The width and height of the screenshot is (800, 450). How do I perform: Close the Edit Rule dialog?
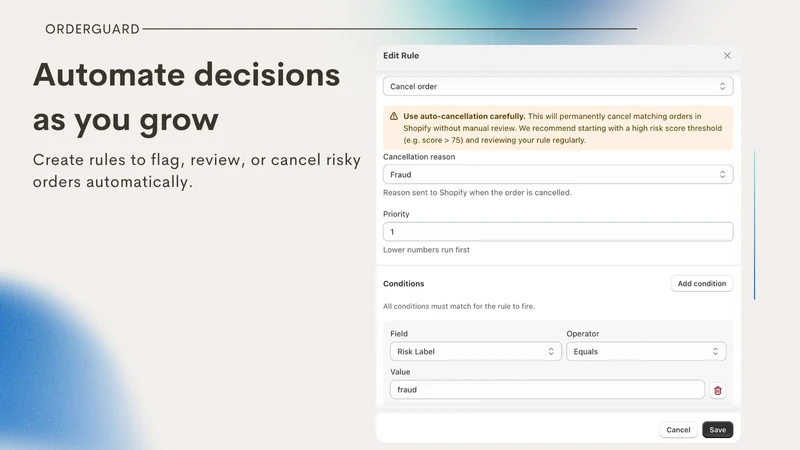click(x=727, y=56)
